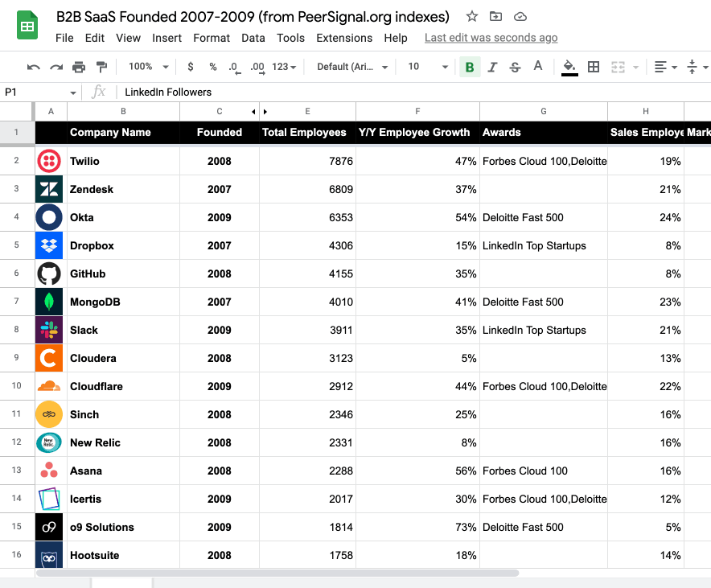The width and height of the screenshot is (711, 588).
Task: Open the Google Sheets home icon
Action: pyautogui.click(x=27, y=25)
